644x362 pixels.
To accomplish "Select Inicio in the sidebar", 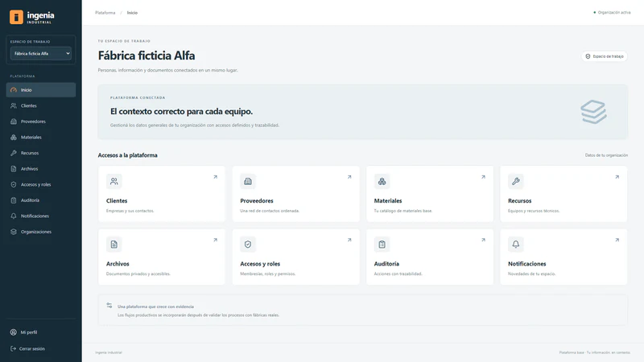I will click(41, 90).
